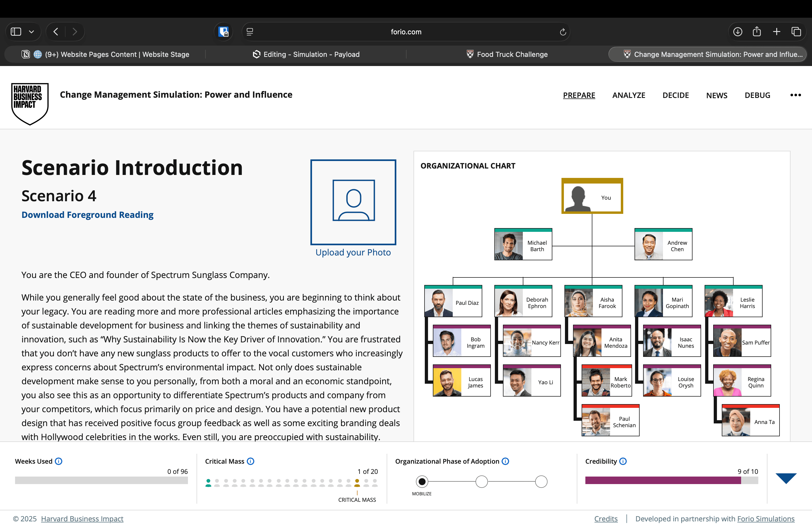The image size is (812, 527).
Task: Click Download Foreground Reading link
Action: pos(87,215)
